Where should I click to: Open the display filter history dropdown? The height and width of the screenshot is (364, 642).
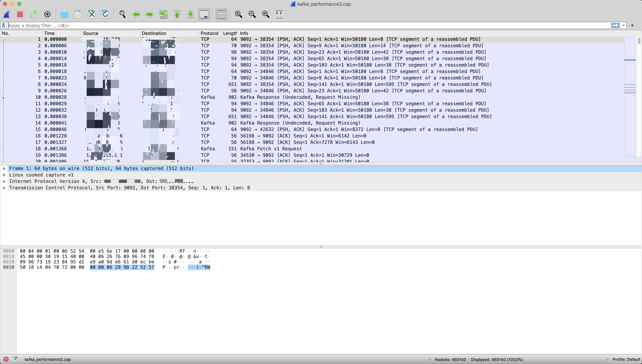click(624, 25)
